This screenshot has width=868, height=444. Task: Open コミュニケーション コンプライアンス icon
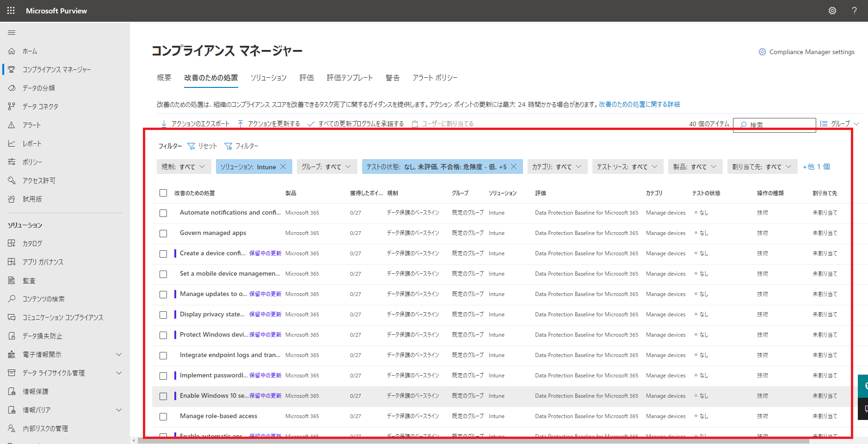[x=12, y=317]
